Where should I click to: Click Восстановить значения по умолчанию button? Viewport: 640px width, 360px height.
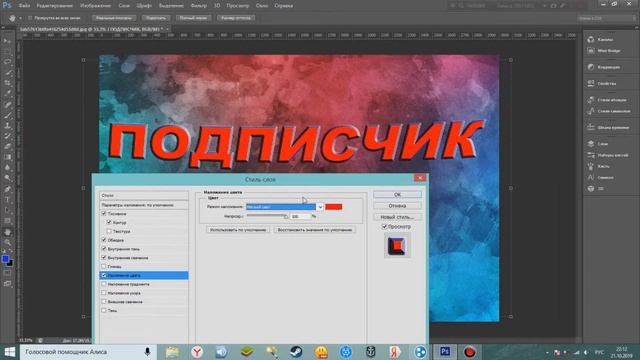point(314,230)
